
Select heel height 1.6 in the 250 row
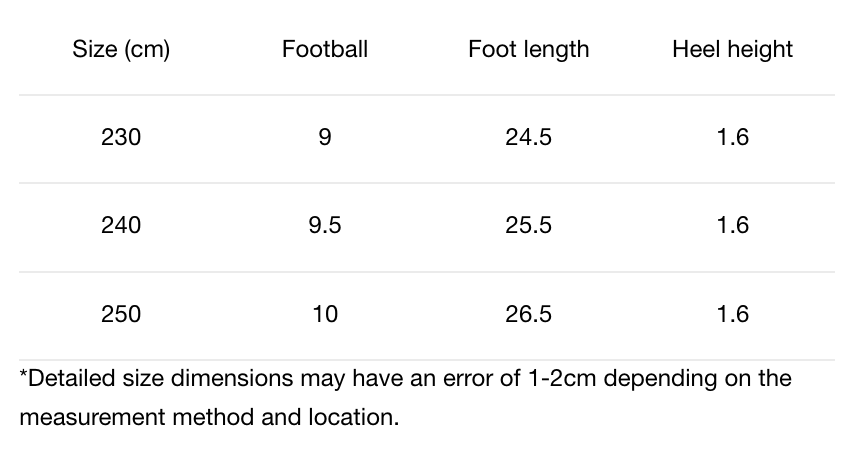click(732, 315)
